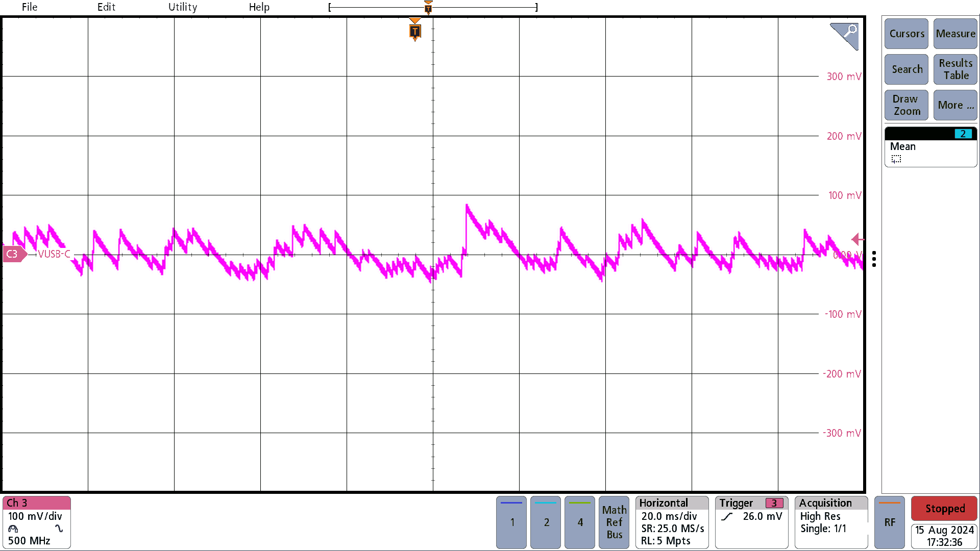Click the 100 mV/div scale text
This screenshot has height=551, width=980.
35,516
